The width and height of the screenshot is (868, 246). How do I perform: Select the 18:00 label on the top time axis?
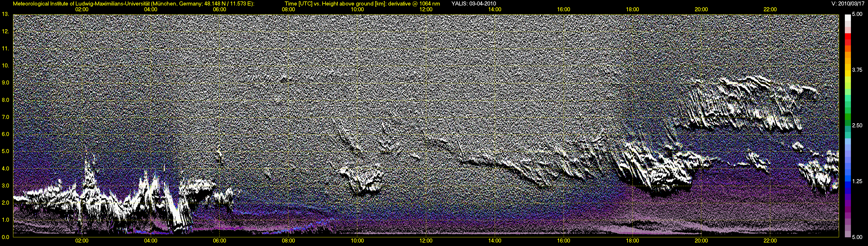pos(632,10)
